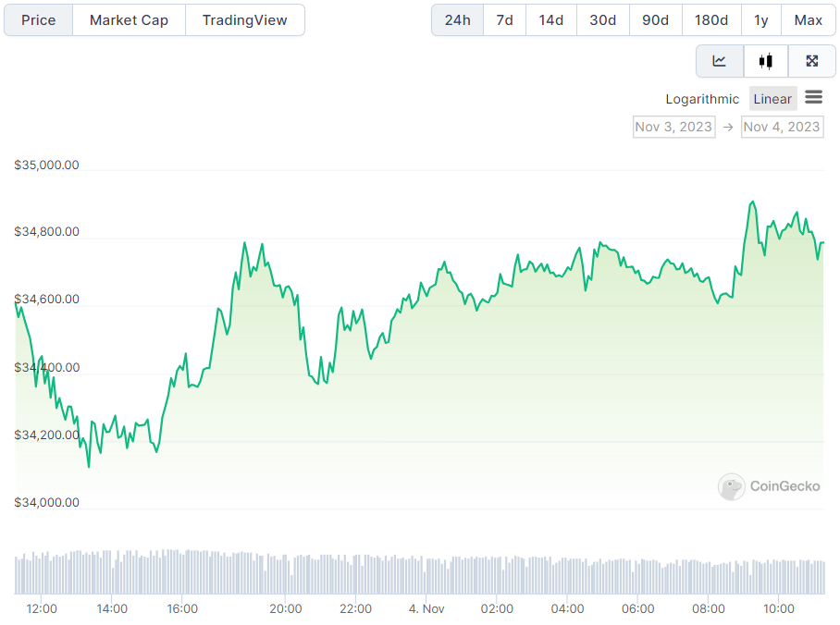This screenshot has width=840, height=625.
Task: Open the chart hamburger menu
Action: click(x=814, y=97)
